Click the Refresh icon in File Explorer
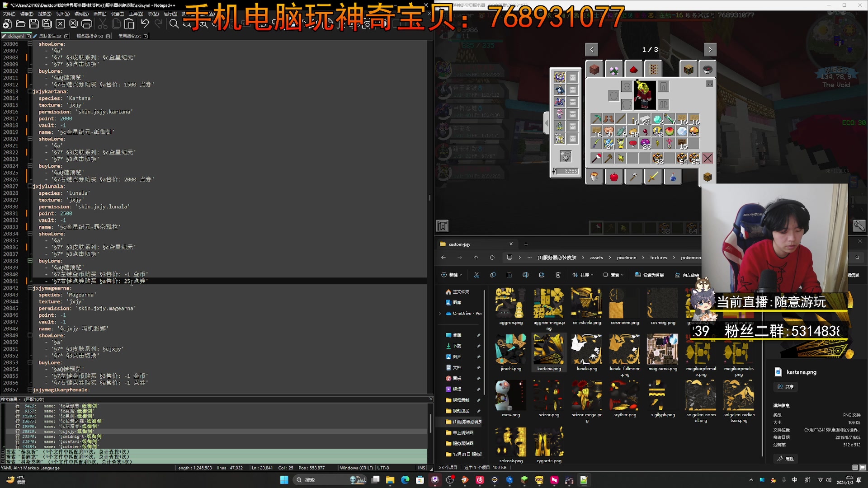Image resolution: width=868 pixels, height=488 pixels. 492,258
